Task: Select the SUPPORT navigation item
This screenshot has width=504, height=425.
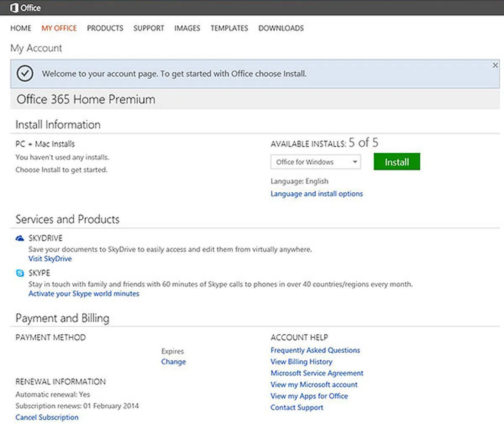Action: coord(149,28)
